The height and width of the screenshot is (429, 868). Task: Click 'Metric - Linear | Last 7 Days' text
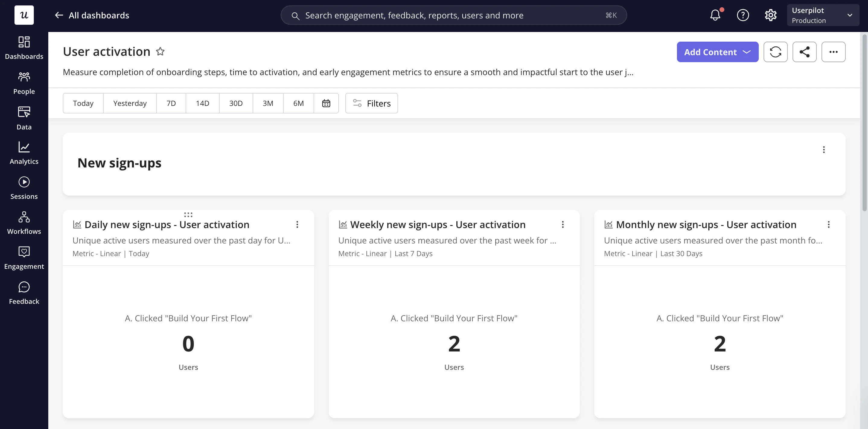[385, 253]
